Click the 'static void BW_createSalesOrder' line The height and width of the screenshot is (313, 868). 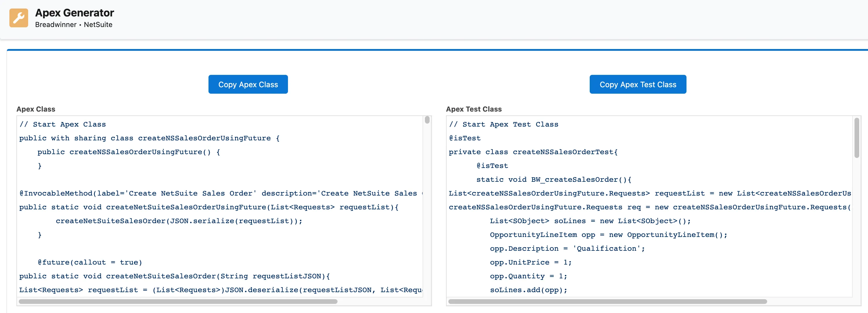click(x=554, y=180)
